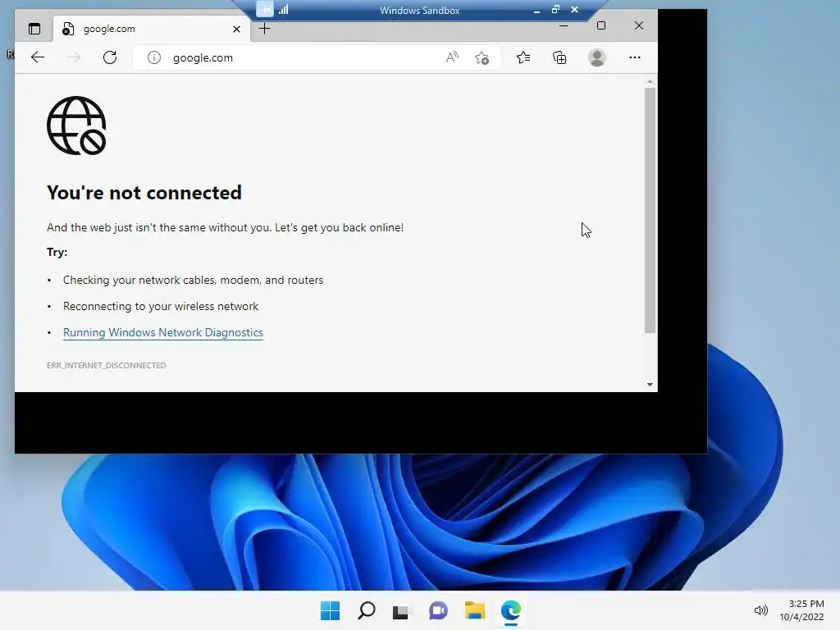The image size is (840, 630).
Task: Close the Windows Sandbox session
Action: tap(574, 10)
